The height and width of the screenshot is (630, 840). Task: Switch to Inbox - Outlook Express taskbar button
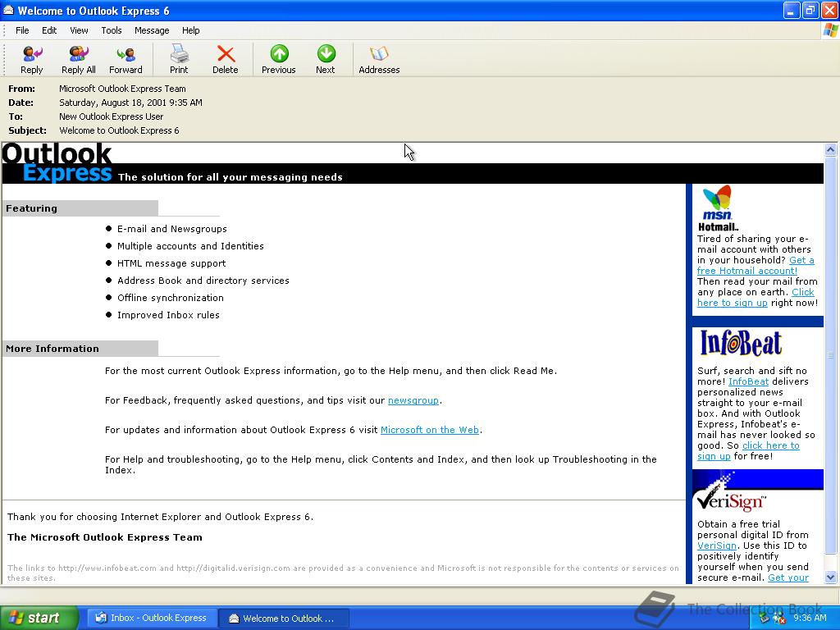tap(152, 619)
